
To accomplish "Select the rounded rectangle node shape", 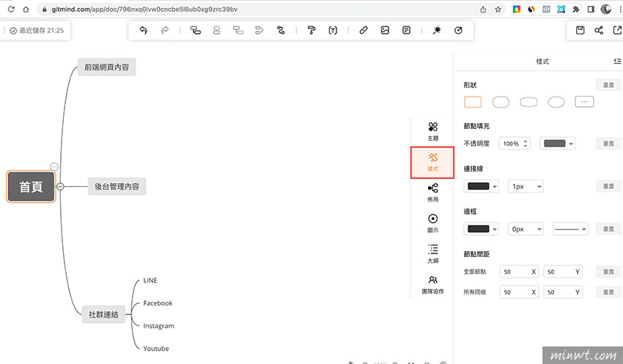I will (x=501, y=102).
